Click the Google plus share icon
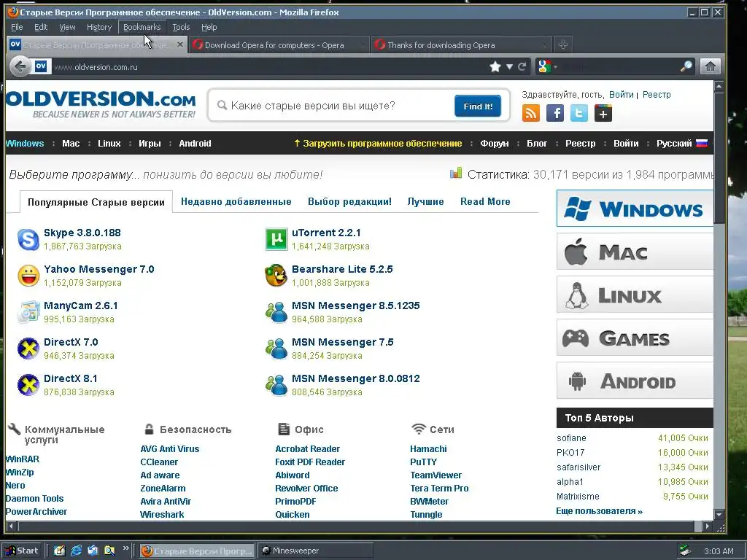 pos(603,113)
